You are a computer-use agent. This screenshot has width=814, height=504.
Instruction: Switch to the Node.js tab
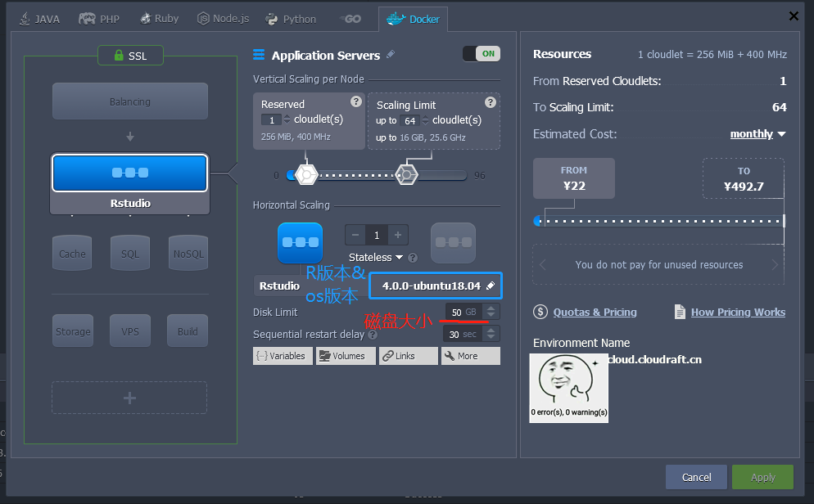coord(223,19)
